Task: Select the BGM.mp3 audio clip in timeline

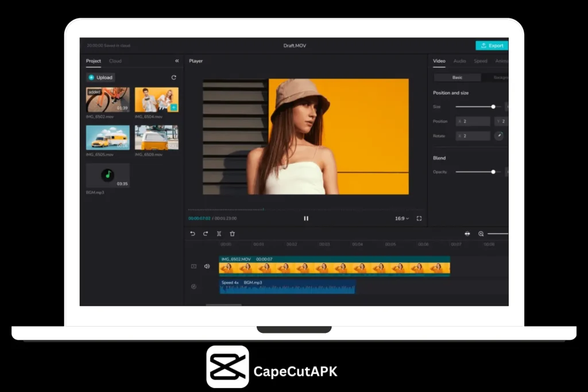Action: click(287, 287)
